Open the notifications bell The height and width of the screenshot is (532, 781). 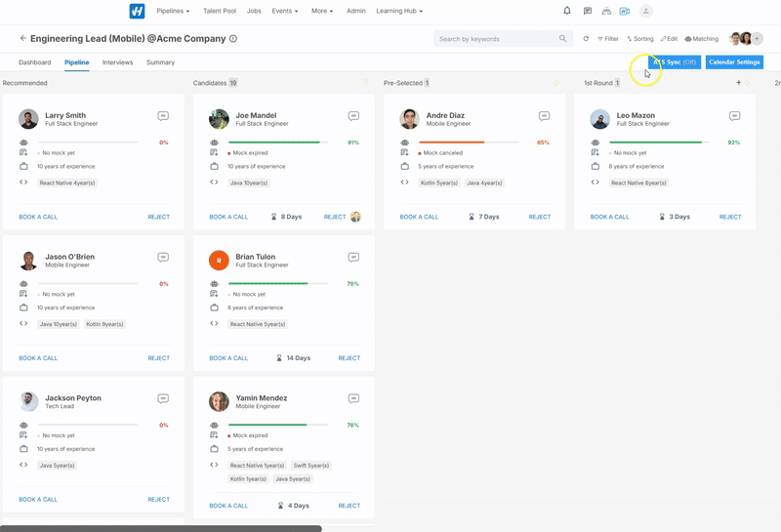tap(567, 11)
